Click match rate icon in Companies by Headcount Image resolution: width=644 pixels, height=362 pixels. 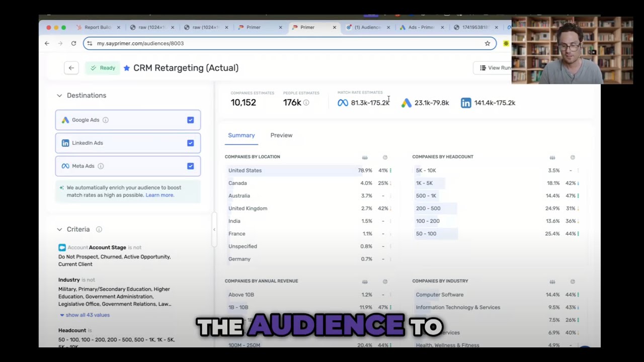click(573, 157)
